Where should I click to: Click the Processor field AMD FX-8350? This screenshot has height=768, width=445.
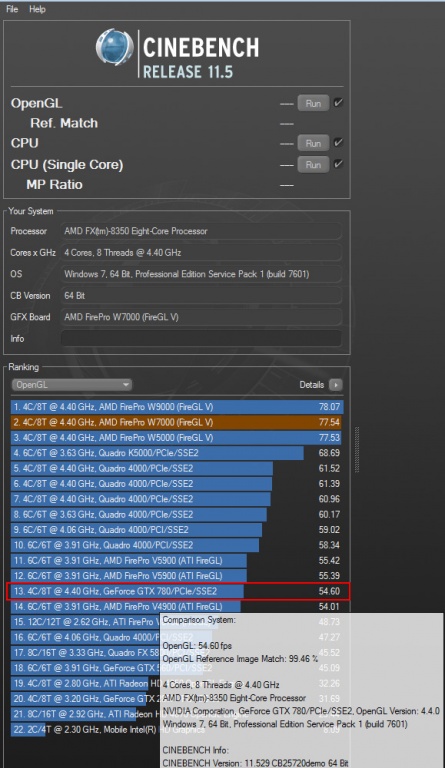pyautogui.click(x=201, y=231)
